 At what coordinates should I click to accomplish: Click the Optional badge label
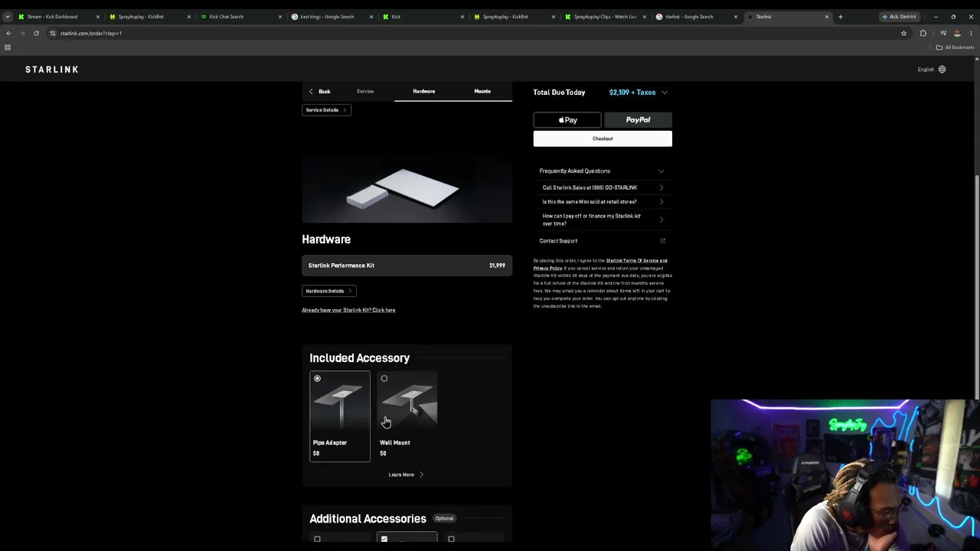[x=444, y=519]
